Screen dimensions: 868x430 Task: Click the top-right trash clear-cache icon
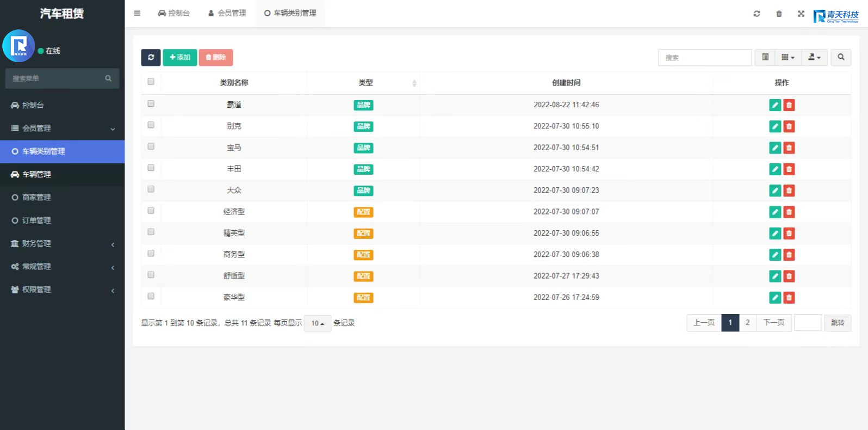[x=779, y=14]
